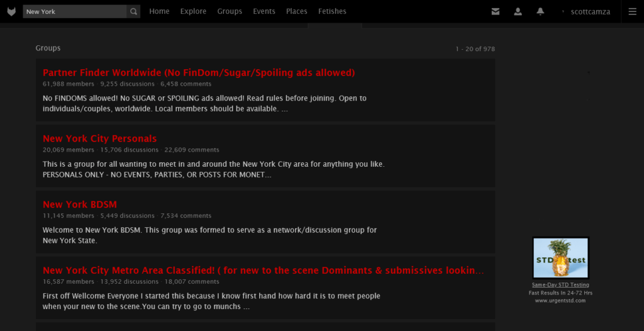Open the Fetishes menu
This screenshot has height=331, width=644.
[x=332, y=11]
